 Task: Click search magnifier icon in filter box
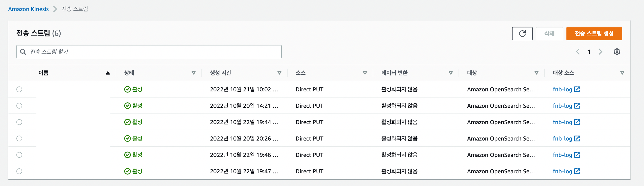click(23, 52)
